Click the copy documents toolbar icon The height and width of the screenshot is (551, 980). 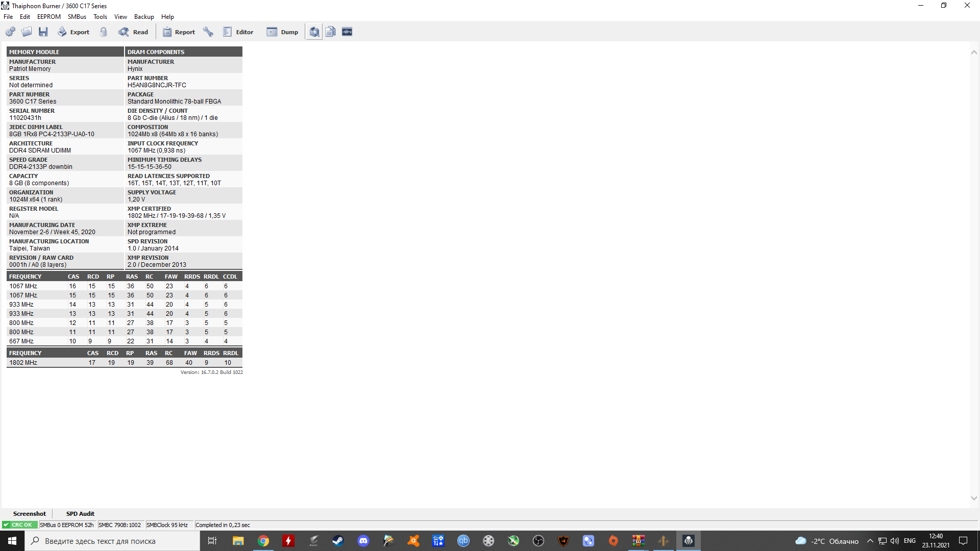331,32
